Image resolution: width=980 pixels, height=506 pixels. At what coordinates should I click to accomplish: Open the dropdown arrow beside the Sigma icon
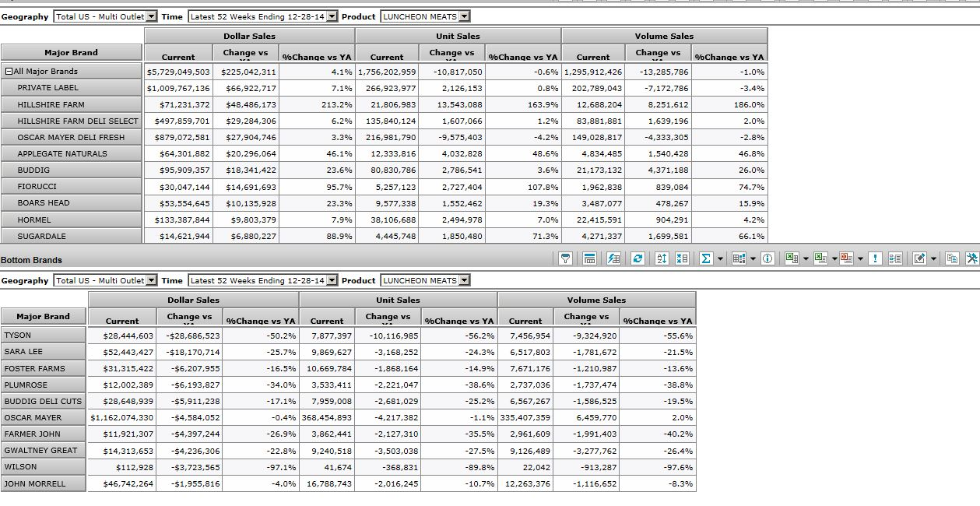tap(719, 258)
